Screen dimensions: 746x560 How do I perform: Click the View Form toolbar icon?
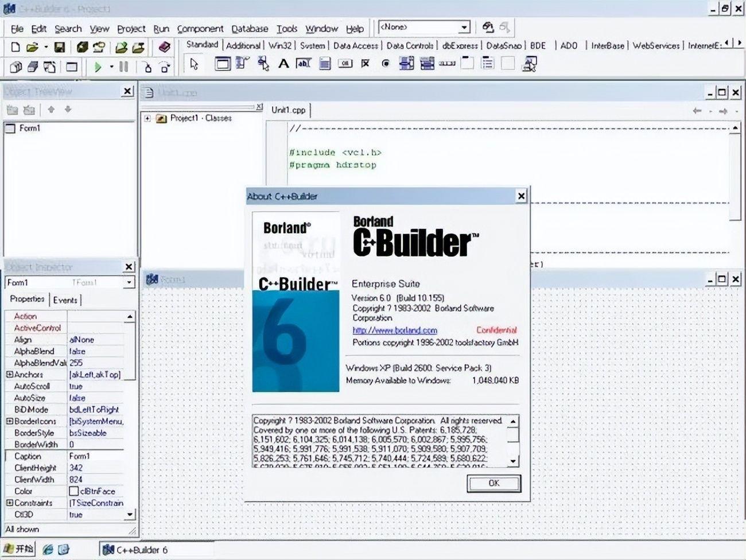(33, 67)
